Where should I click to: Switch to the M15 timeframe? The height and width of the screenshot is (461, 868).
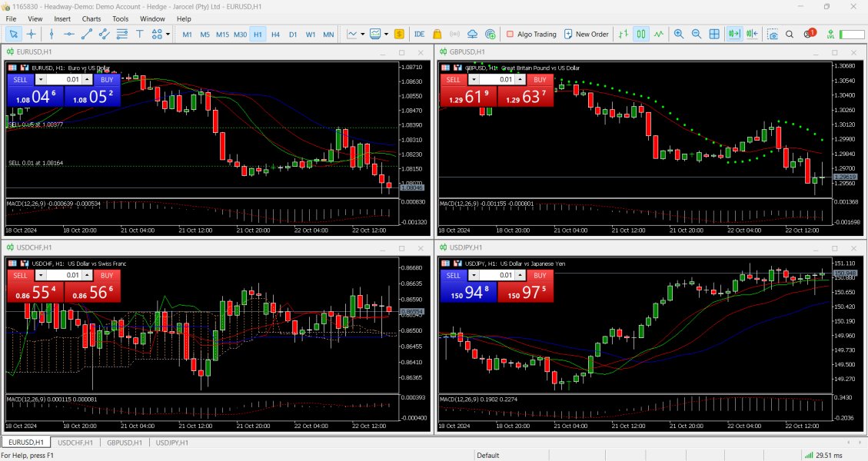[x=222, y=35]
